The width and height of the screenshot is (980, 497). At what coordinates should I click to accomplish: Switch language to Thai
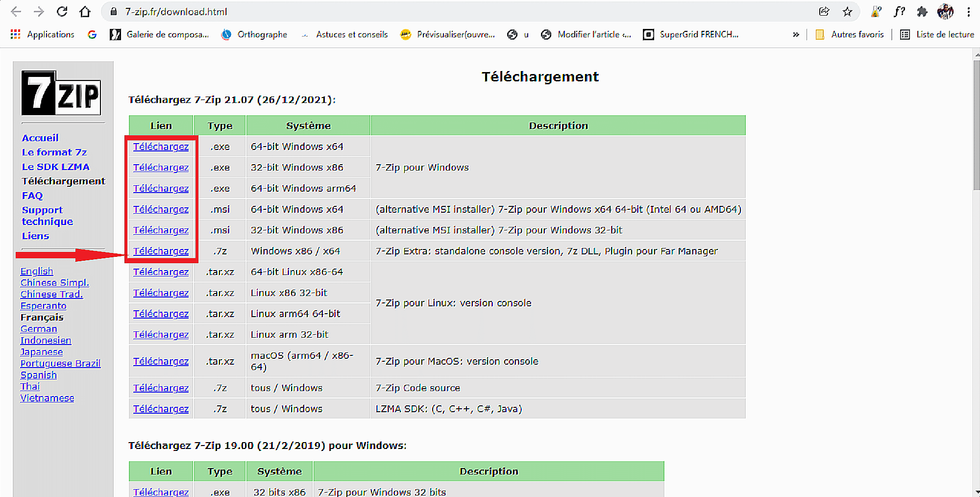[x=30, y=386]
